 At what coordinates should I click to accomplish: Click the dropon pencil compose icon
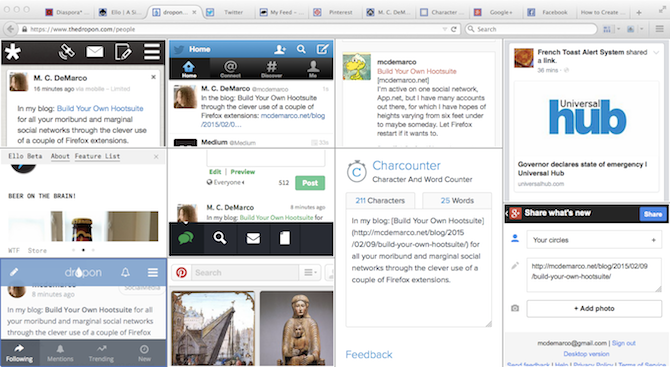(x=14, y=272)
